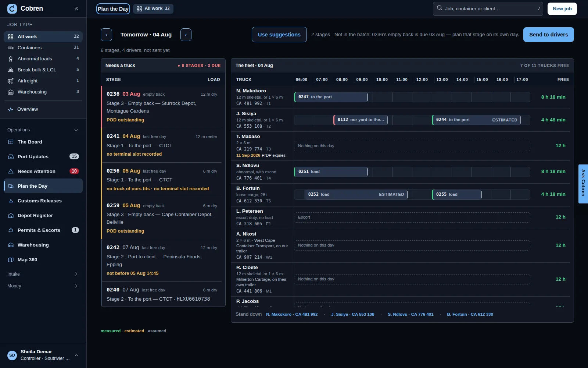Click the Cobren logo icon
This screenshot has height=368, width=588.
(x=12, y=8)
